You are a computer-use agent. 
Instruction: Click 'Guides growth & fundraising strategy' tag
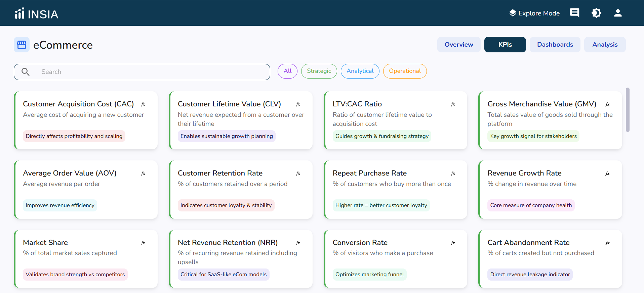tap(382, 136)
